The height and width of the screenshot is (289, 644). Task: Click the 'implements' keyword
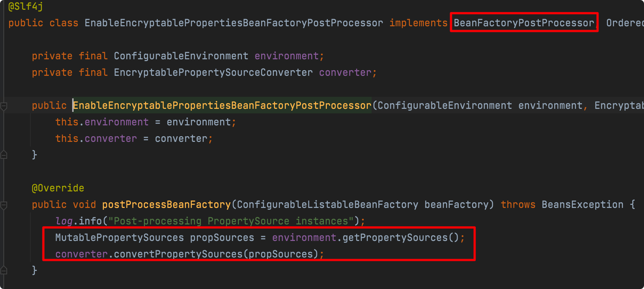click(418, 23)
